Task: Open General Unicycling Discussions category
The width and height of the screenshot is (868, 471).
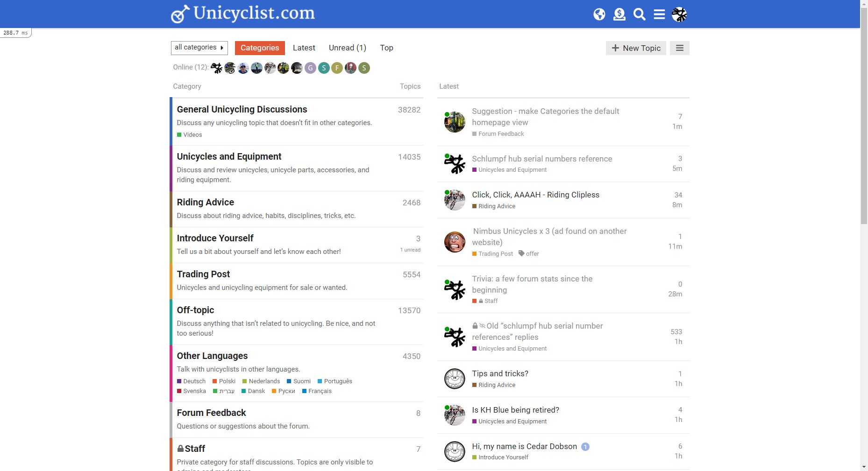Action: (242, 109)
